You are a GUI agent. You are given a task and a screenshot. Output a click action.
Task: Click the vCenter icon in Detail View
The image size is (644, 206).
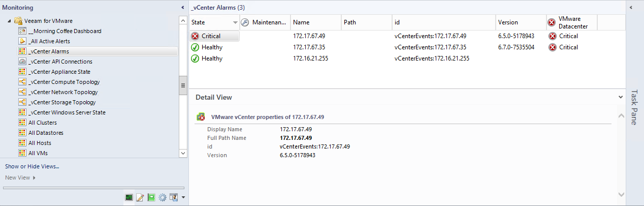[x=201, y=117]
